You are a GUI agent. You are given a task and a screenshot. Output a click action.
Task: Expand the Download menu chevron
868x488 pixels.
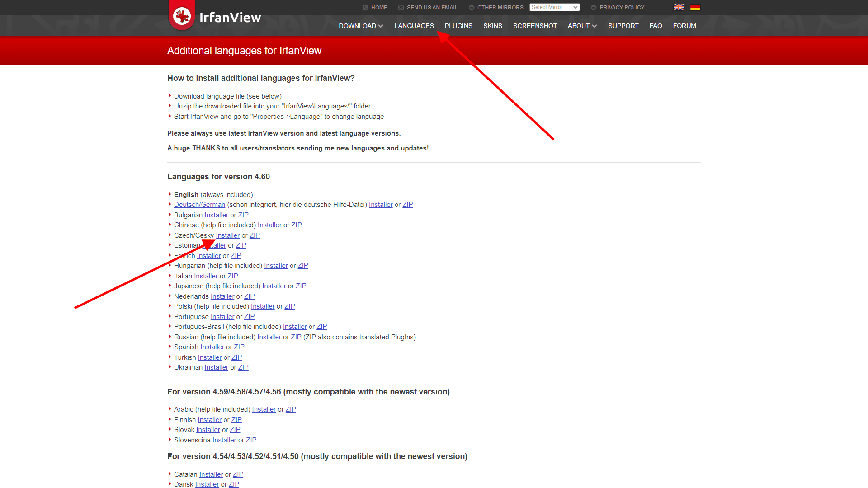(381, 26)
